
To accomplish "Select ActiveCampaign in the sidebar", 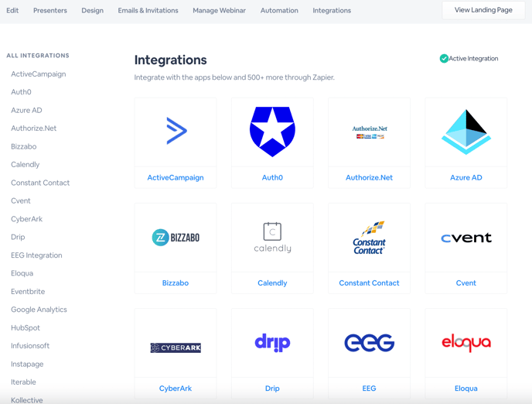I will (39, 74).
